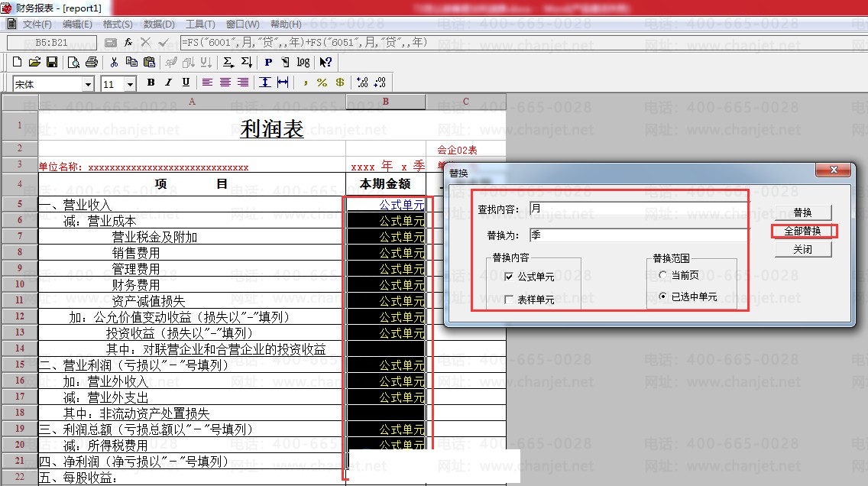Image resolution: width=868 pixels, height=486 pixels.
Task: Select row 5 header
Action: [x=19, y=204]
